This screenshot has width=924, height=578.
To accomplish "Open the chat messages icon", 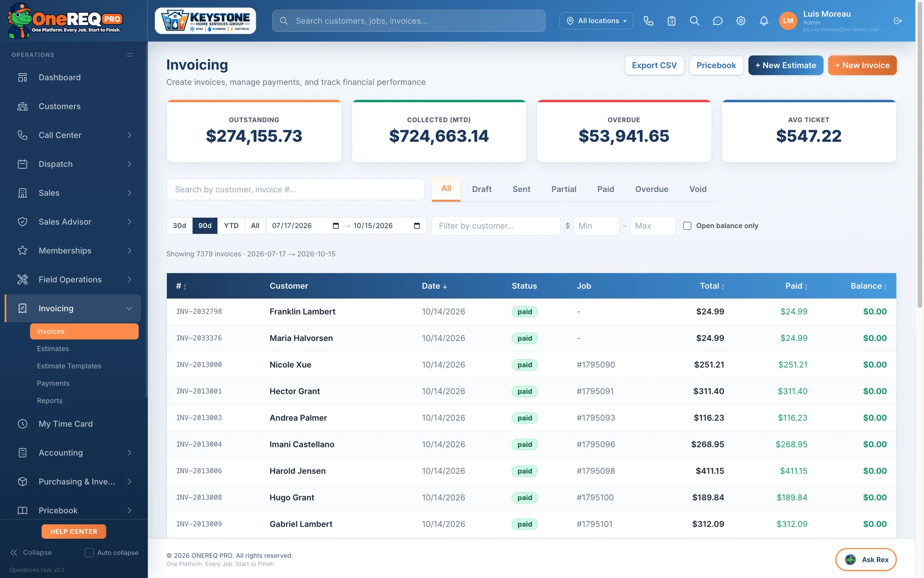I will point(718,21).
